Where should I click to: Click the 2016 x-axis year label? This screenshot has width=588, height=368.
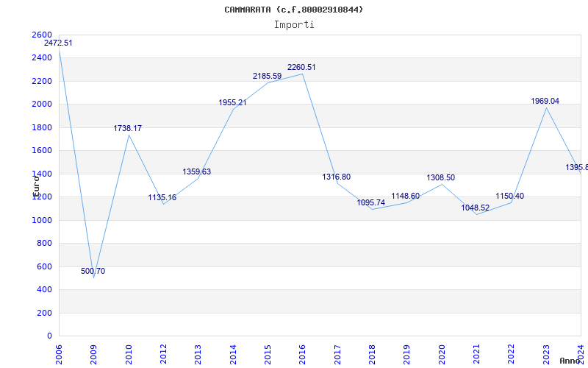click(302, 354)
